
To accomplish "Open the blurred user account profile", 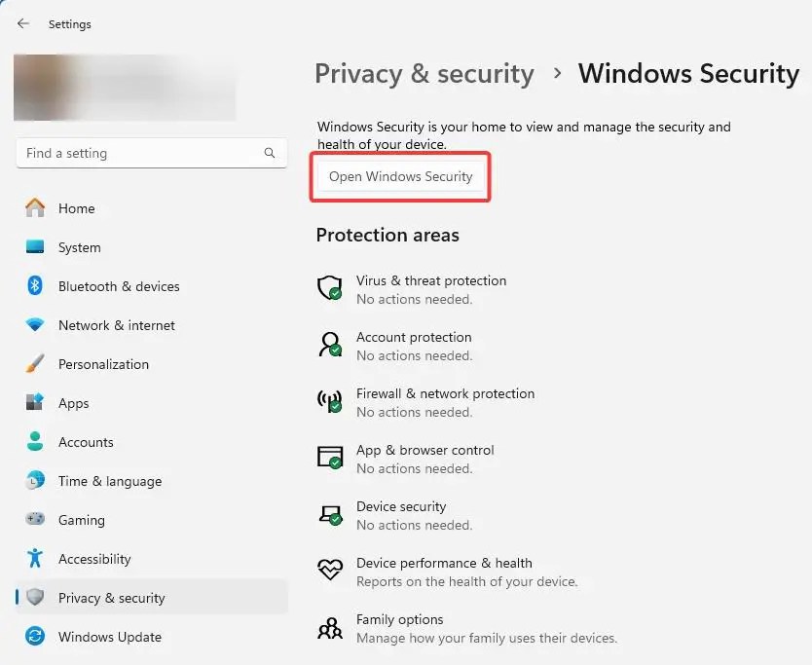I will [125, 87].
